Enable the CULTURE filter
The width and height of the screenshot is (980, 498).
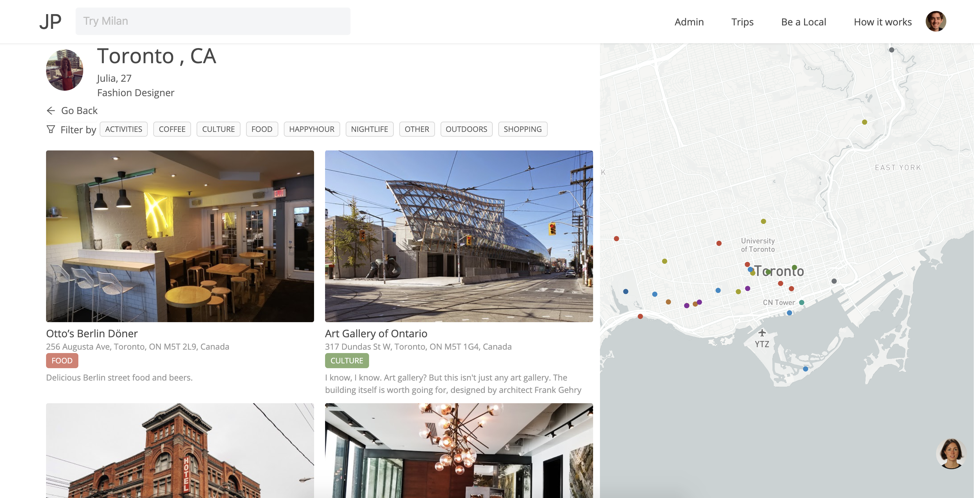pyautogui.click(x=218, y=129)
